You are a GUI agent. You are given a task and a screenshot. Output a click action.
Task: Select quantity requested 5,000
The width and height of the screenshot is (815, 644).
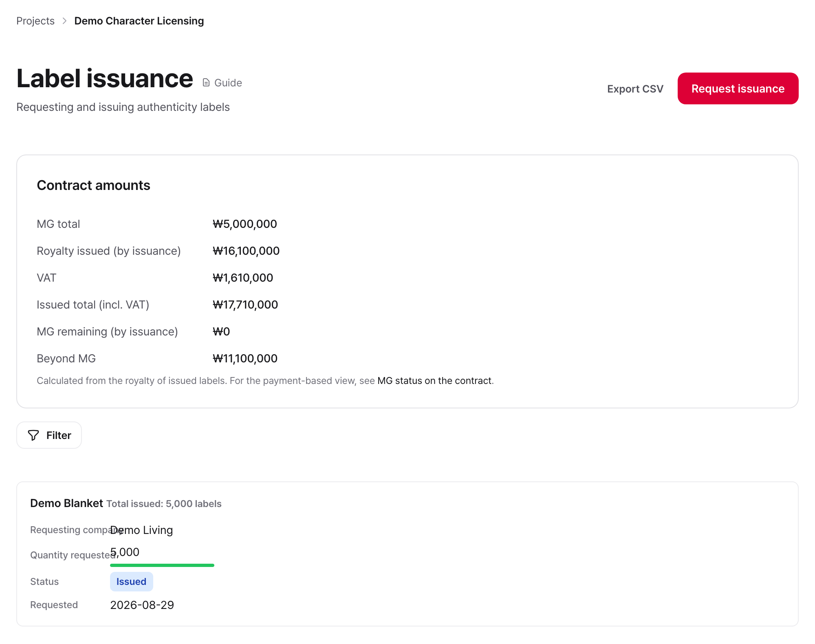click(125, 552)
